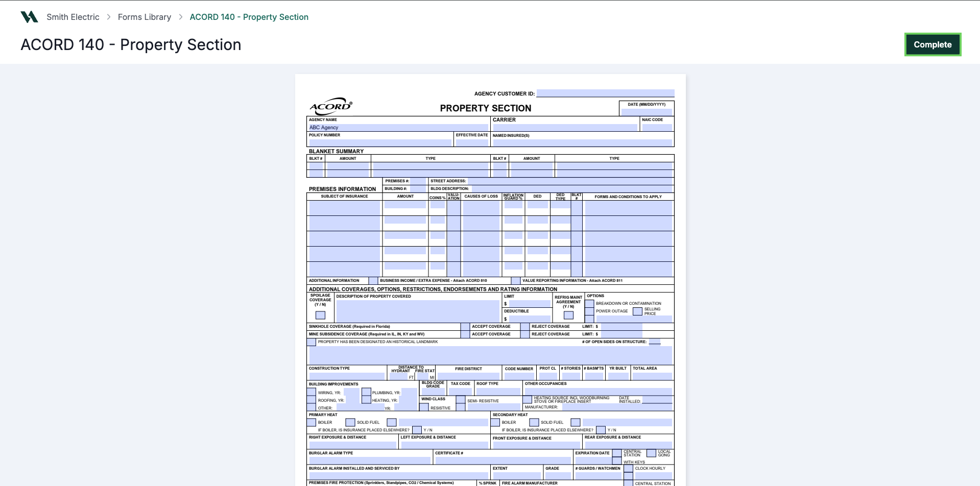The width and height of the screenshot is (980, 486).
Task: Mark property as designated historical landmark
Action: (312, 342)
